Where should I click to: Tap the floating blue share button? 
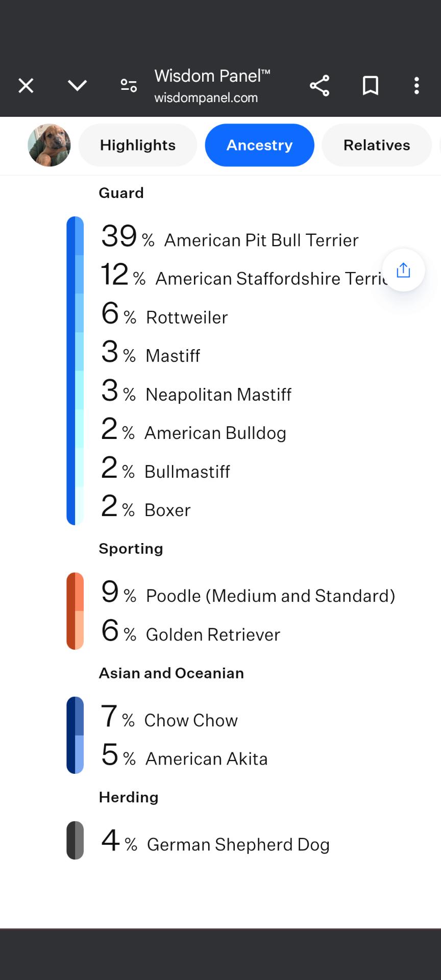pyautogui.click(x=403, y=270)
